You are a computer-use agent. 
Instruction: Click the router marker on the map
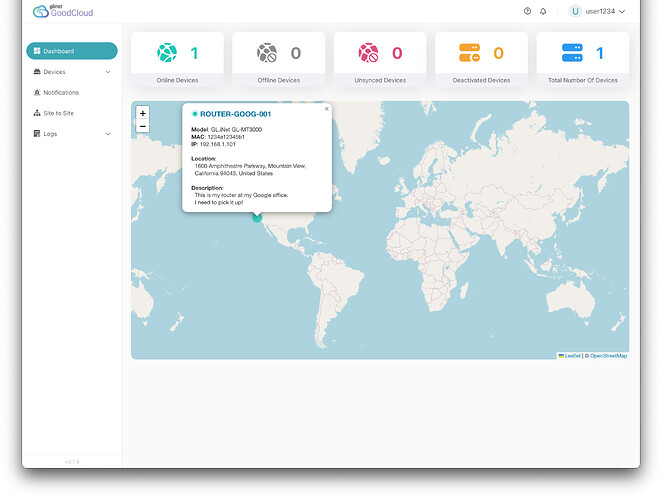point(257,215)
